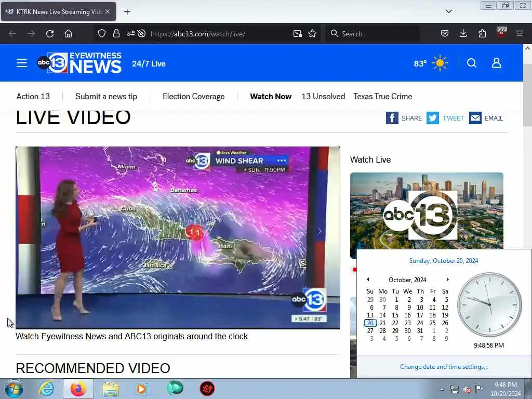Open Election Coverage section
This screenshot has width=532, height=399.
[193, 96]
